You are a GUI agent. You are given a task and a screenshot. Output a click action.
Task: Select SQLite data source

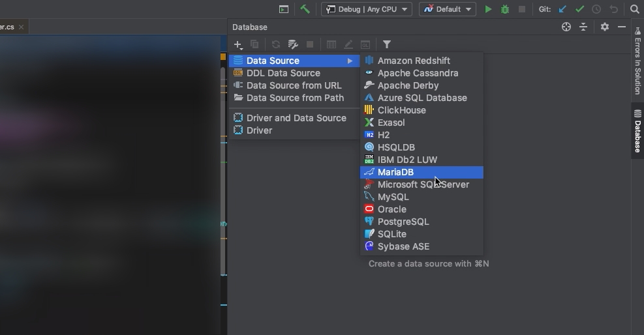point(422,234)
